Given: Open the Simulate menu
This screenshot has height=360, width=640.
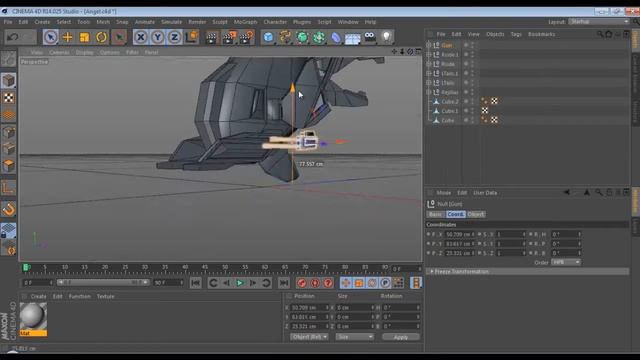Looking at the screenshot, I should pos(171,22).
